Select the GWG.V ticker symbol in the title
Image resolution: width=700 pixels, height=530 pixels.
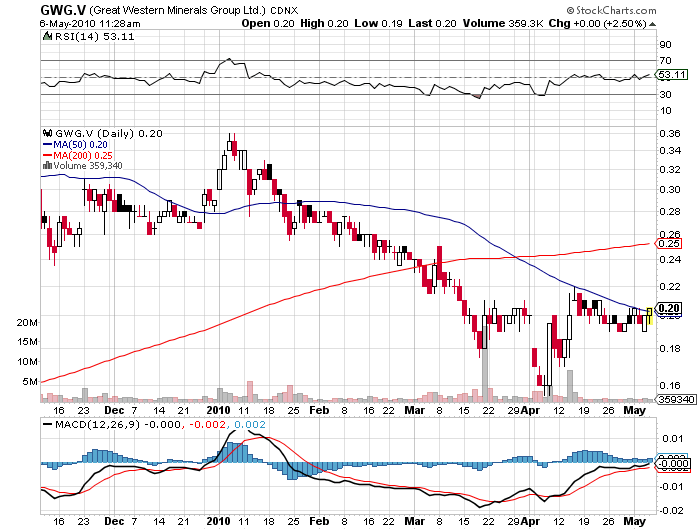coord(64,10)
